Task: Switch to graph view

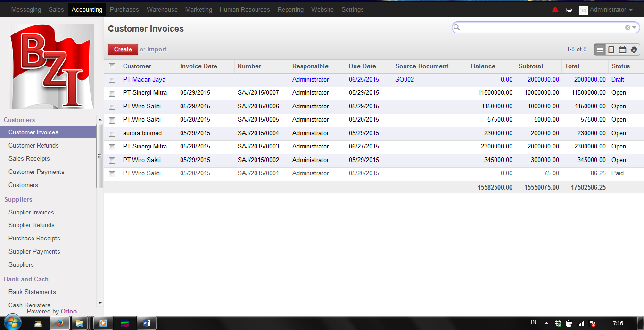Action: pyautogui.click(x=634, y=49)
